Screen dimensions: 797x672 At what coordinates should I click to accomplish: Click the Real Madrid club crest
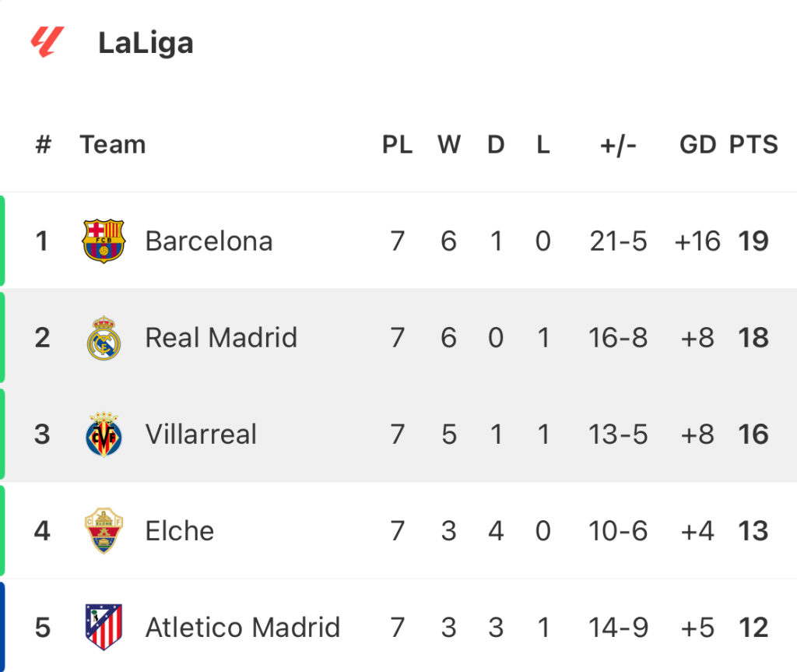click(x=104, y=338)
